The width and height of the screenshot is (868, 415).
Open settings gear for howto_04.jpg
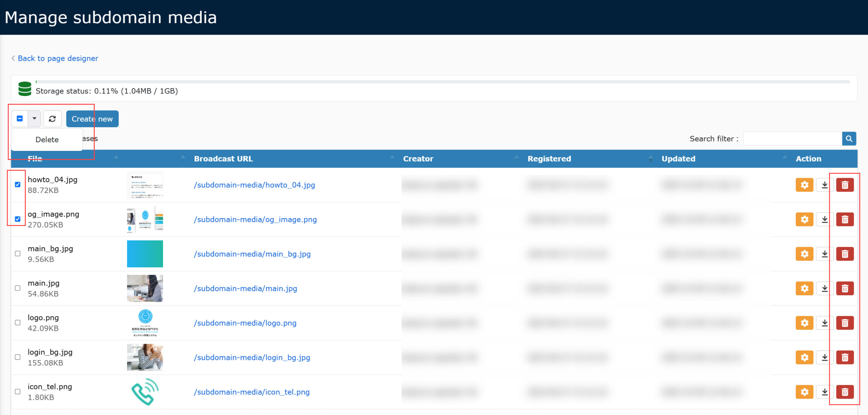pyautogui.click(x=804, y=185)
